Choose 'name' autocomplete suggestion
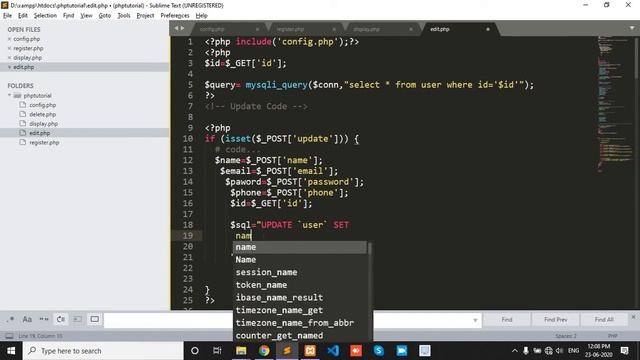Viewport: 640px width, 360px height. coord(300,247)
